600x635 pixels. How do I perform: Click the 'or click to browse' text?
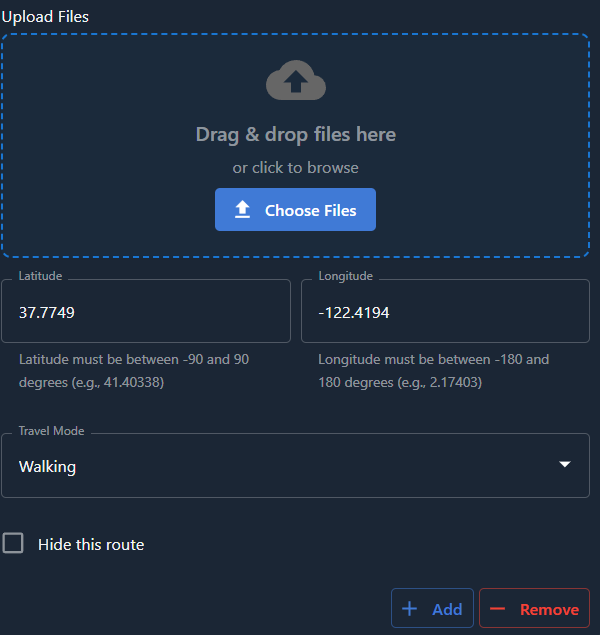point(295,168)
